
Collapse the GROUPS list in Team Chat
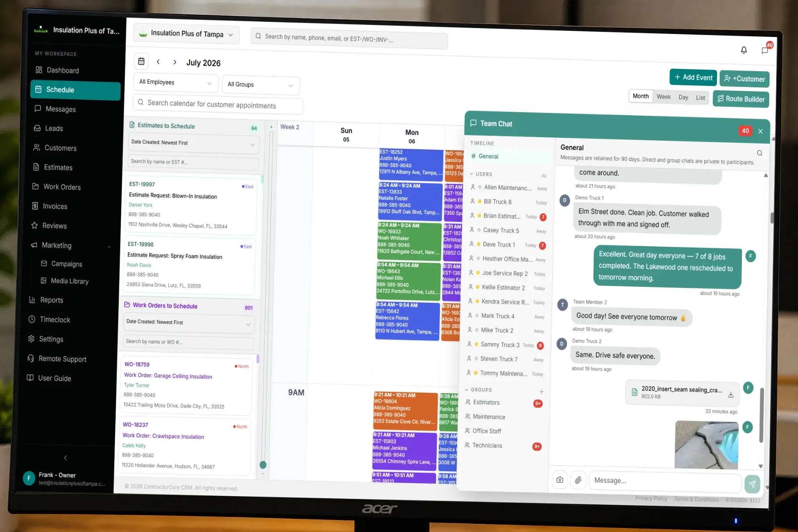coord(467,390)
